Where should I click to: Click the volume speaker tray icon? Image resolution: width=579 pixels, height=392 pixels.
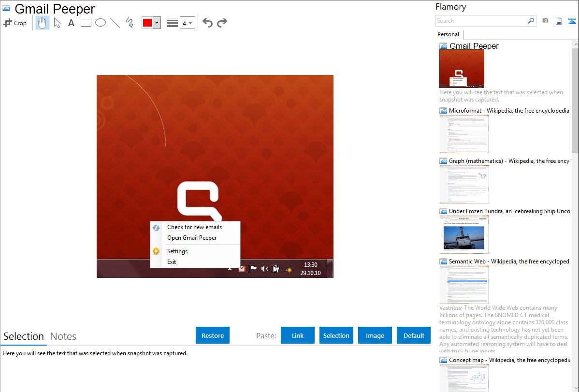click(264, 269)
